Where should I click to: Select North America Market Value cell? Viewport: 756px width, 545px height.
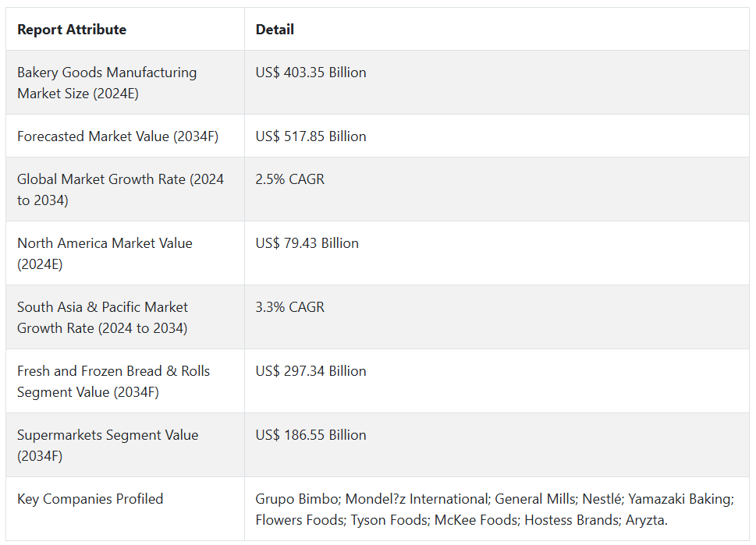pyautogui.click(x=105, y=253)
